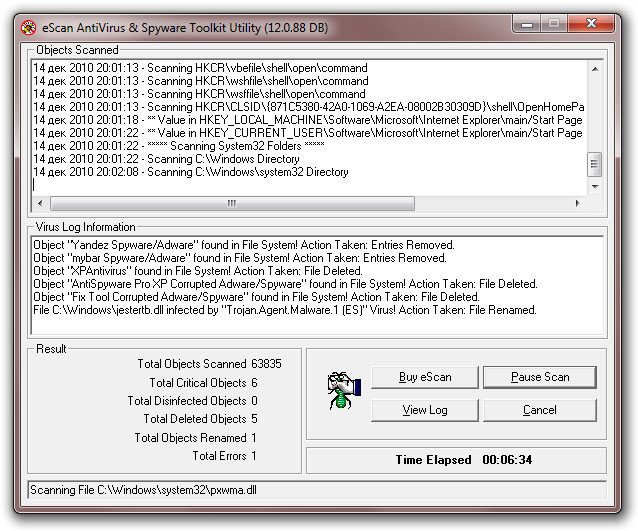Viewport: 638px width, 531px height.
Task: Click the AntiSpyware Pro XP log entry
Action: pos(285,284)
